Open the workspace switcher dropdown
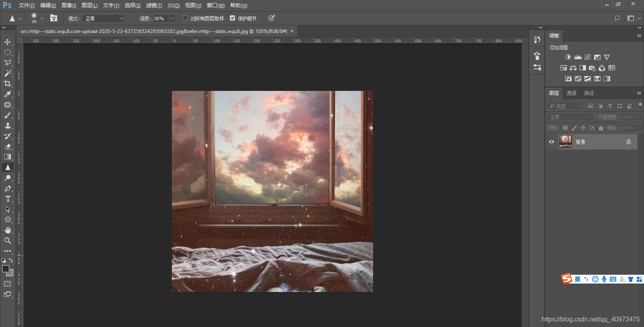 pyautogui.click(x=634, y=18)
